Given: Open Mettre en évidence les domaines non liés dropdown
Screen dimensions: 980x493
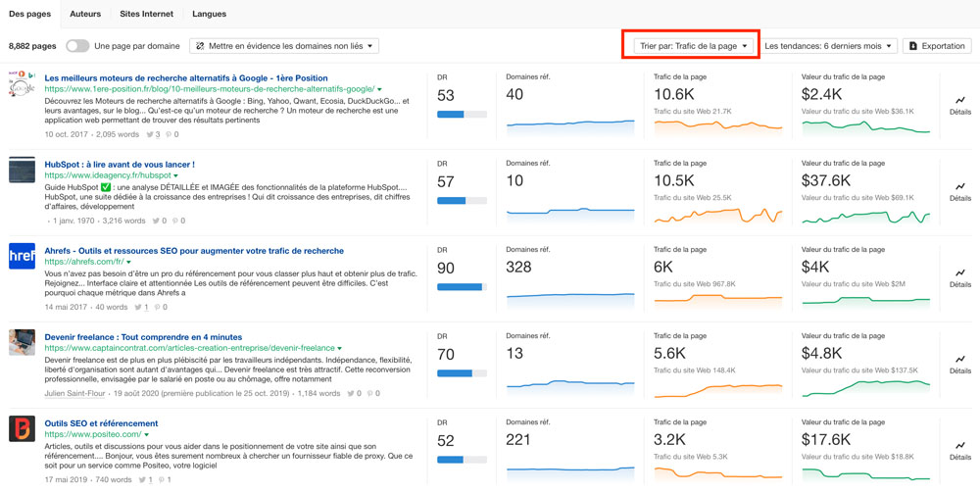Looking at the screenshot, I should (x=284, y=46).
